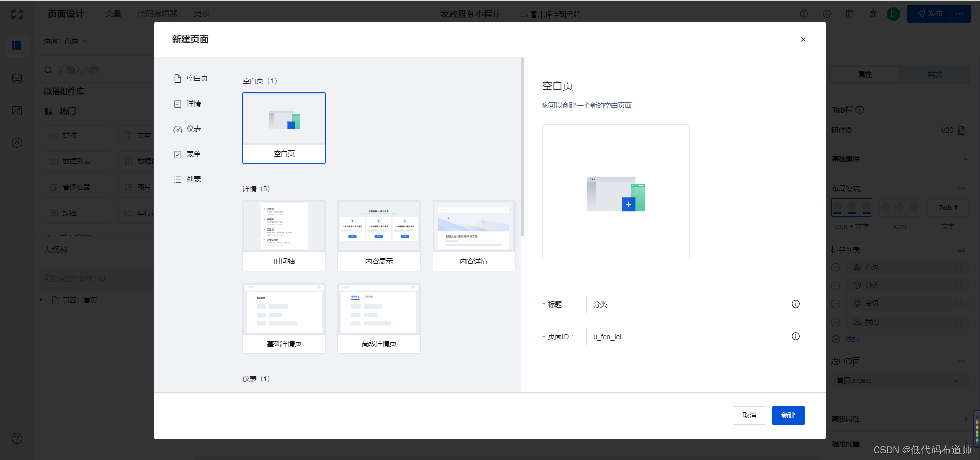Viewport: 980px width, 460px height.
Task: Click the 发布 publish button
Action: [x=929, y=14]
